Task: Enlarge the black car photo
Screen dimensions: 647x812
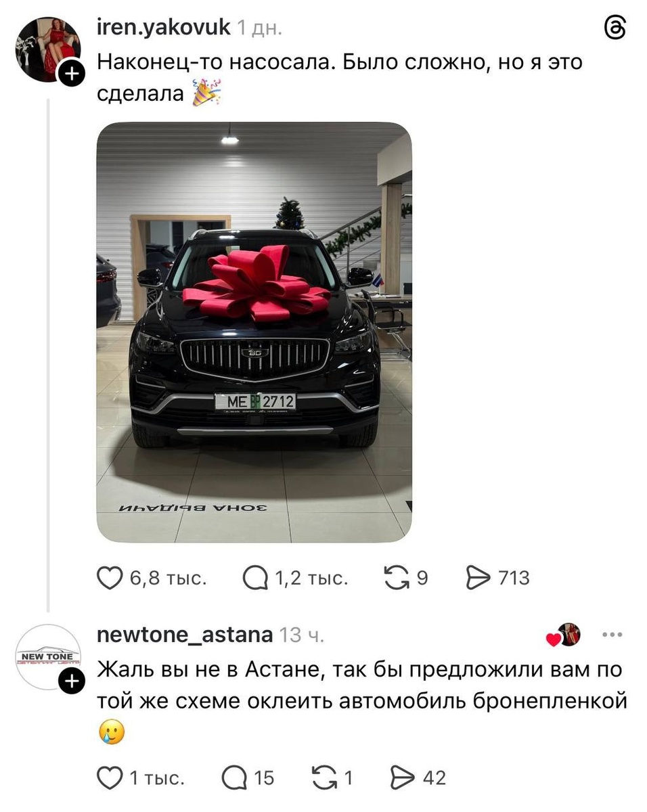Action: pyautogui.click(x=254, y=332)
